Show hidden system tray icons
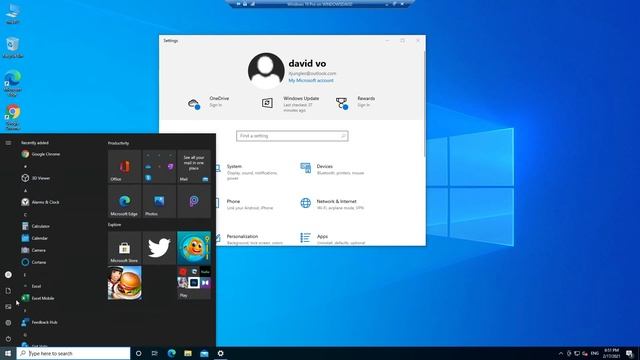This screenshot has width=640, height=360. pos(561,353)
